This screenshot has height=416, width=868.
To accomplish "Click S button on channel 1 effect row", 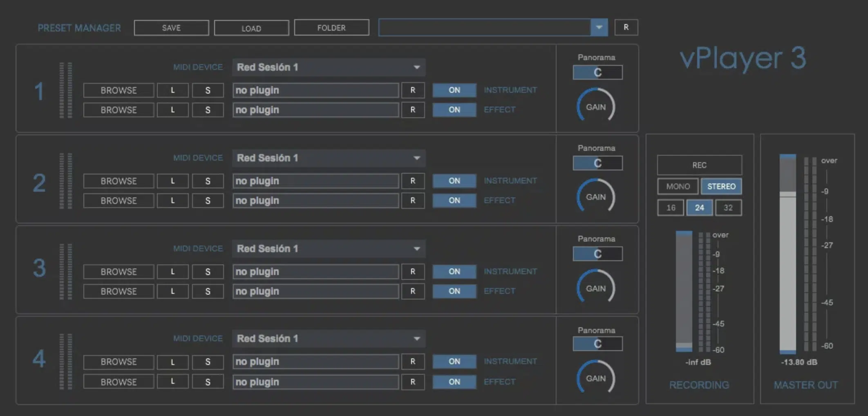I will [x=208, y=110].
